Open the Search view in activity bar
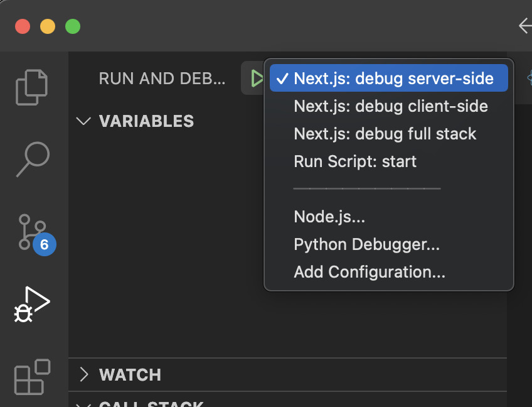 click(33, 159)
